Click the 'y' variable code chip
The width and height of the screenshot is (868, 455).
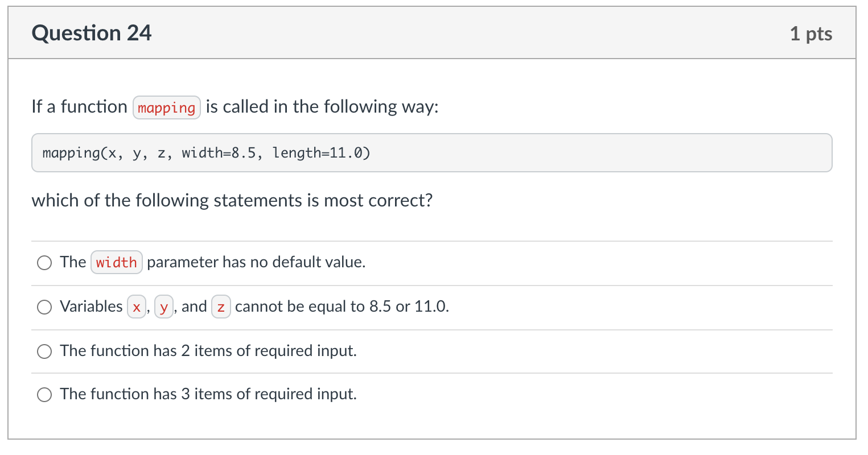pos(164,307)
